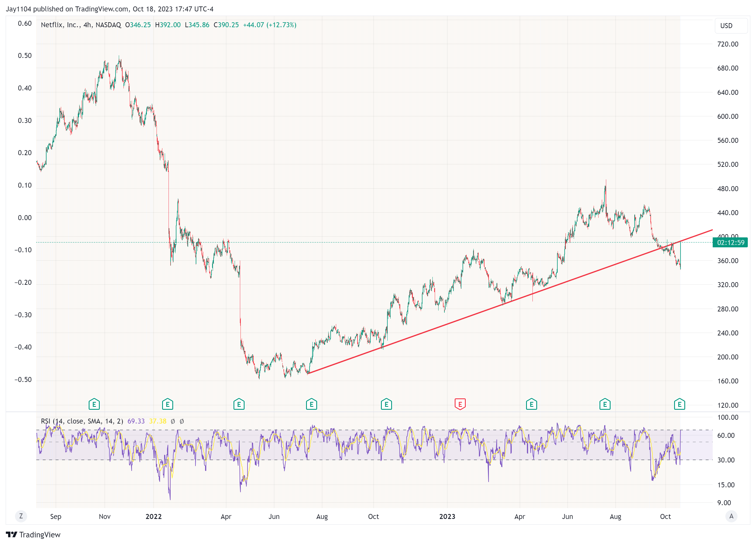Click the earnings marker near July 2023

click(x=605, y=404)
